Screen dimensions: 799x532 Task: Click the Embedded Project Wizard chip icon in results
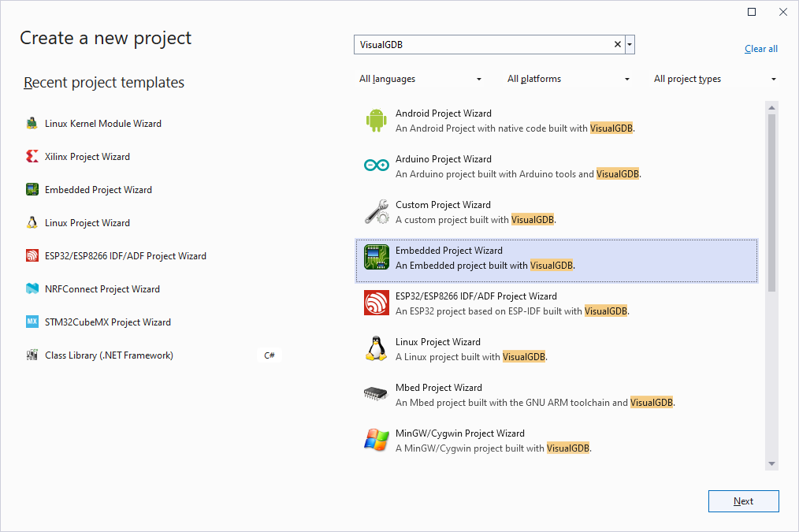click(x=377, y=258)
